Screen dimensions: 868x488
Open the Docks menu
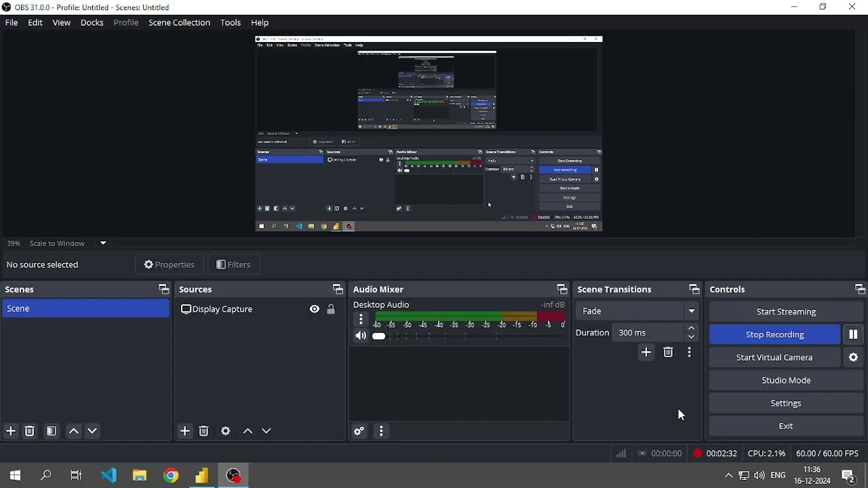point(92,22)
